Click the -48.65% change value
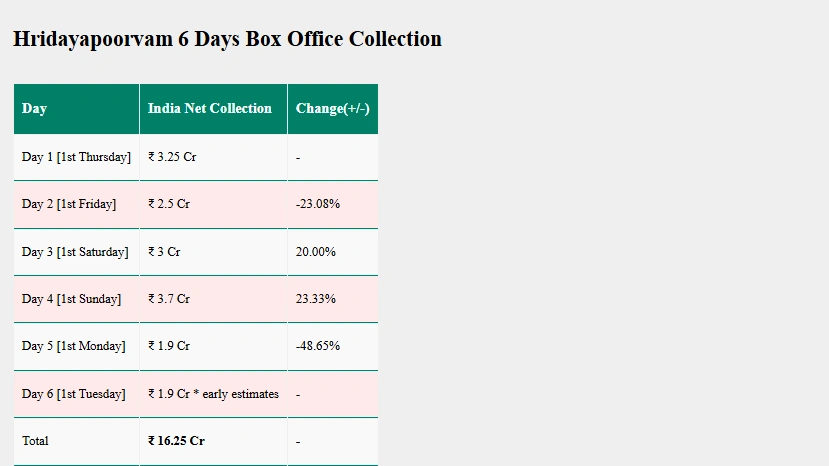The image size is (829, 466). point(318,346)
